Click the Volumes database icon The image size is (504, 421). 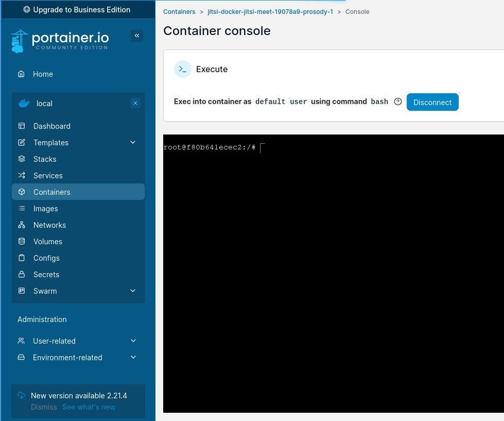[x=22, y=242]
